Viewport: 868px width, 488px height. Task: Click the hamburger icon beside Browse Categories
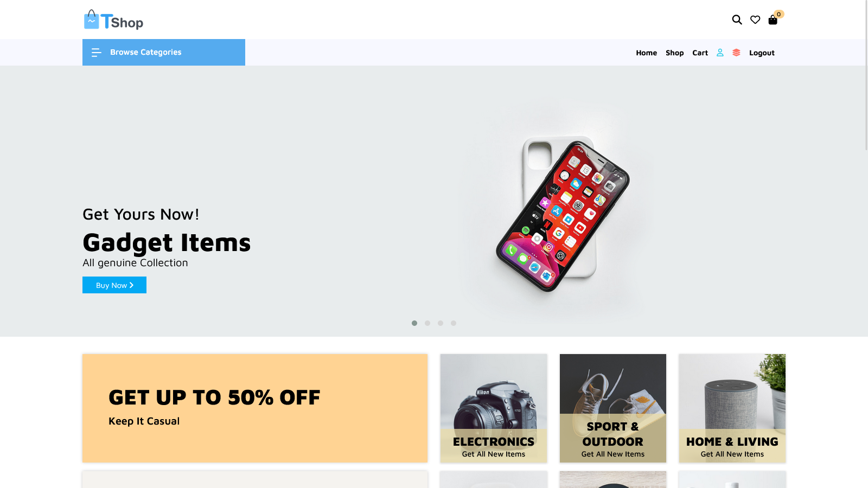tap(97, 53)
